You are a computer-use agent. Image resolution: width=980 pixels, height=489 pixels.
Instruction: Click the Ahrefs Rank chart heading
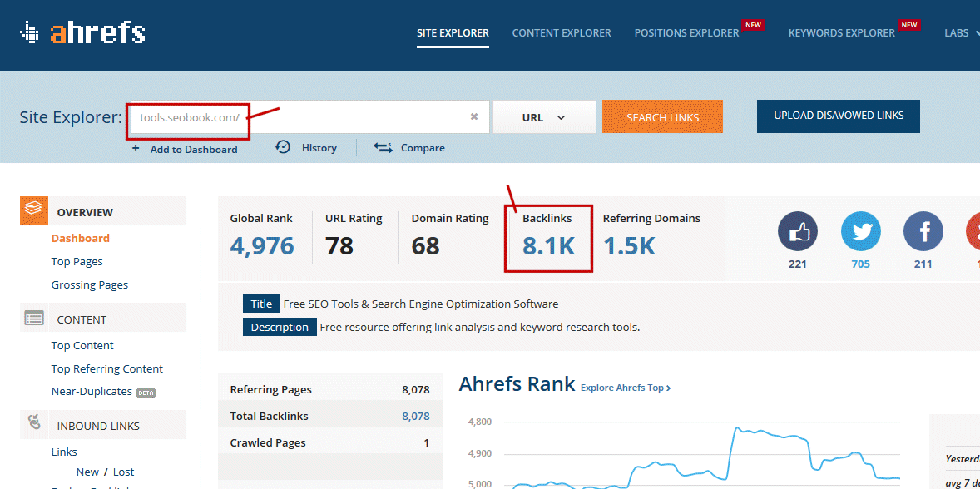tap(517, 383)
